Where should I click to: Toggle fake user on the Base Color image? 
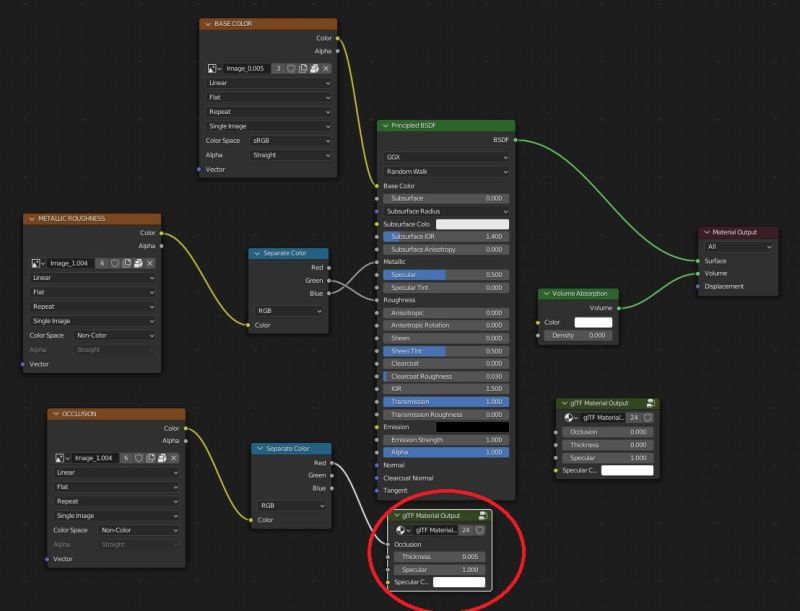tap(292, 68)
